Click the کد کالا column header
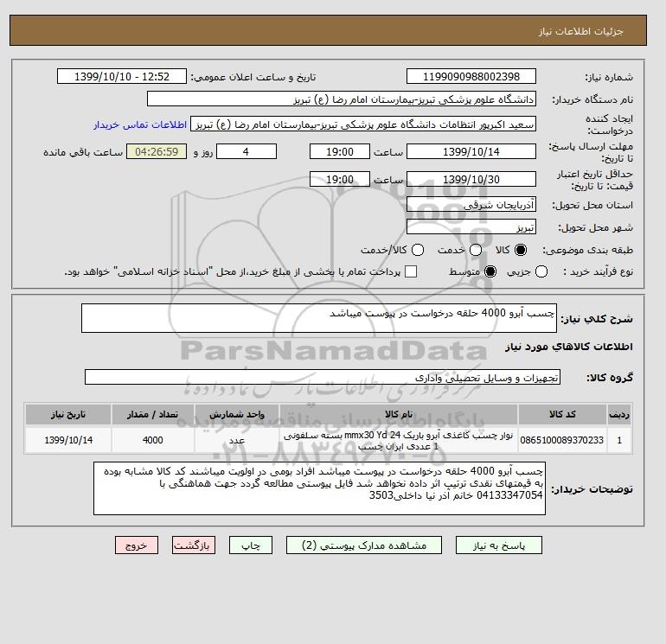Image resolution: width=666 pixels, height=644 pixels. 562,414
